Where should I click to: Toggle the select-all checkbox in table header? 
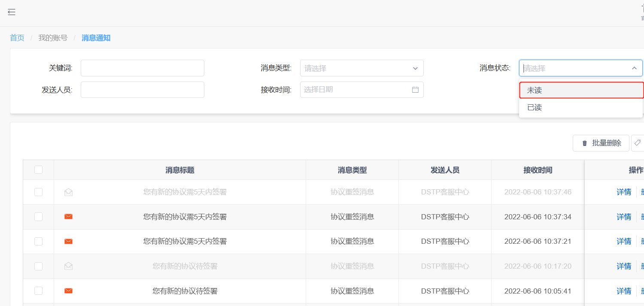point(38,170)
